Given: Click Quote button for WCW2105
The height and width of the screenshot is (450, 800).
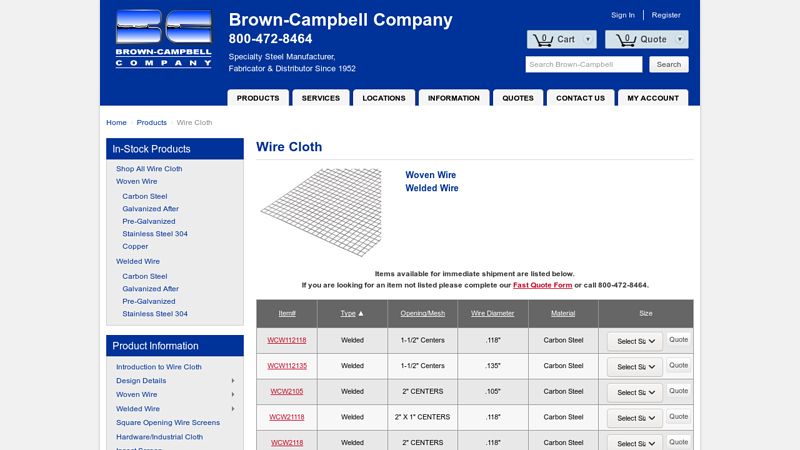Looking at the screenshot, I should [x=679, y=391].
